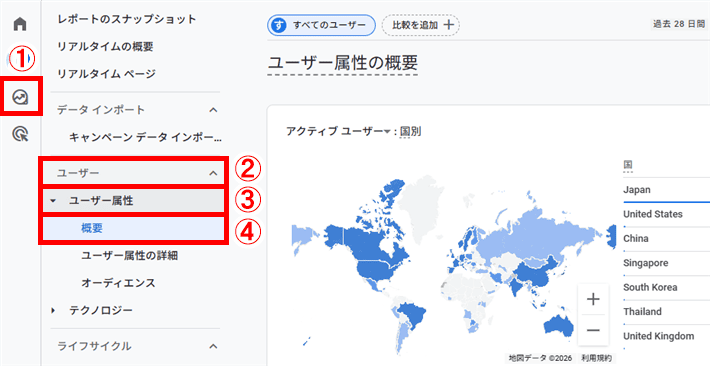Open the 過去 28 日間 date range

point(679,24)
